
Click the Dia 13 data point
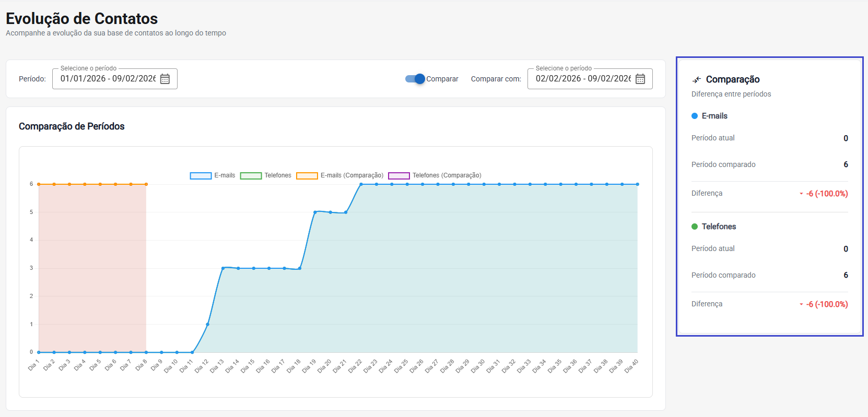pyautogui.click(x=223, y=268)
